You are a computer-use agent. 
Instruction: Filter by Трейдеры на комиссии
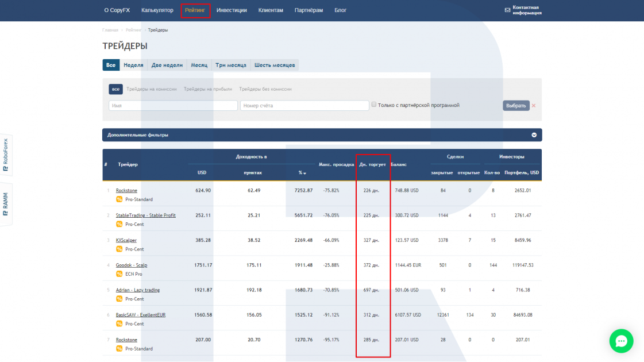(x=152, y=89)
